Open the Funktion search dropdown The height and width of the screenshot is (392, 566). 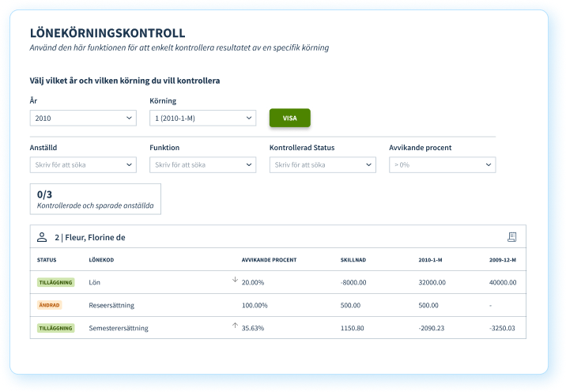click(203, 164)
